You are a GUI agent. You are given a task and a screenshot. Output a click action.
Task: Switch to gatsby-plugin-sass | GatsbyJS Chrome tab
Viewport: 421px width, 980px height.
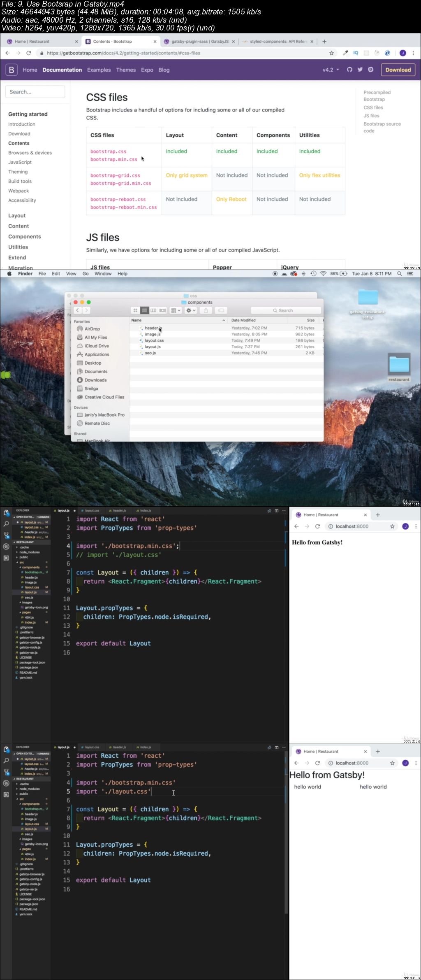tap(199, 42)
